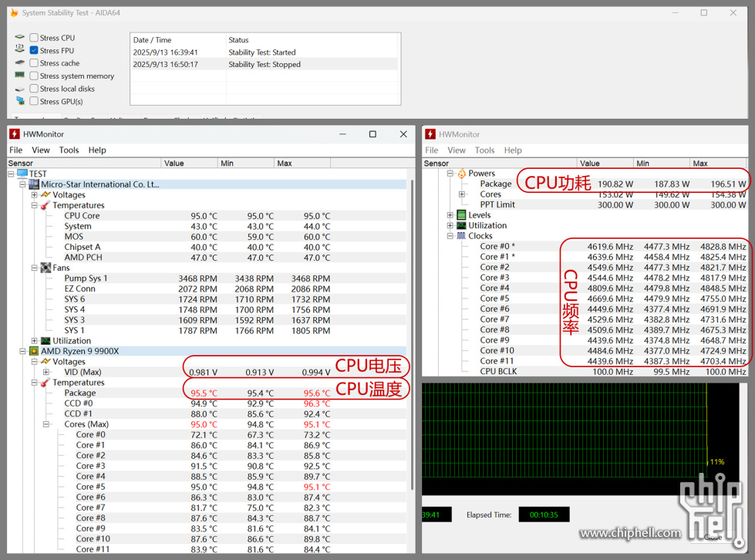Click the Fans fan icon
The width and height of the screenshot is (755, 560).
[x=46, y=268]
